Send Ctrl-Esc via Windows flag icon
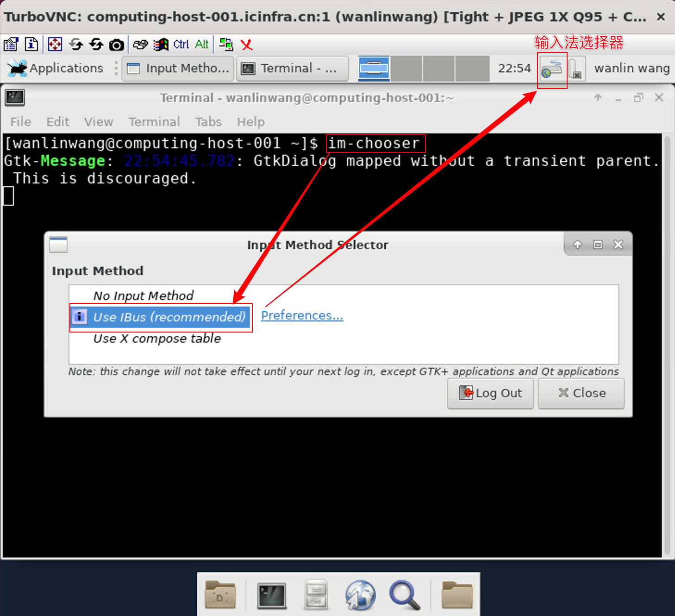675x616 pixels. tap(161, 44)
